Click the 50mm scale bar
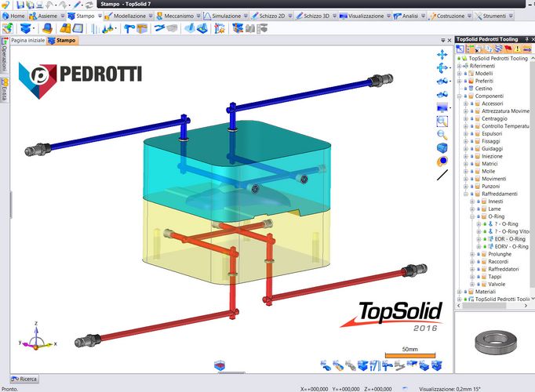This screenshot has width=535, height=392. coord(409,354)
